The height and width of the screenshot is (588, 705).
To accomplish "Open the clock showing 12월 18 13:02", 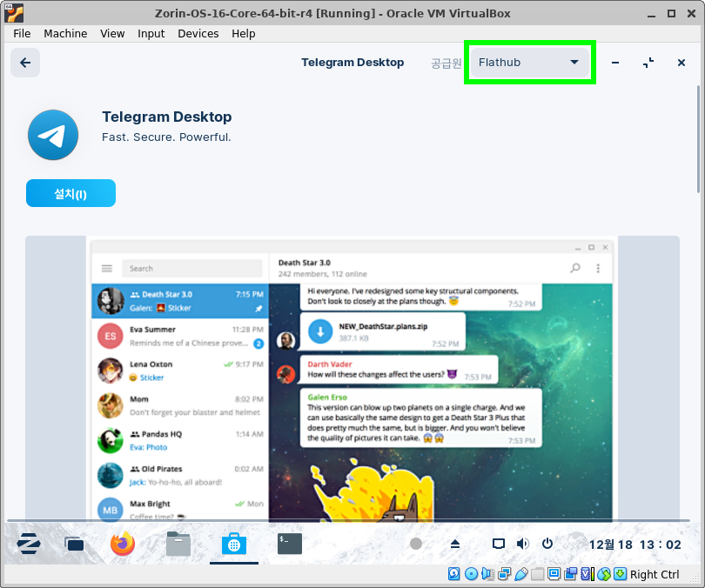I will click(x=634, y=545).
